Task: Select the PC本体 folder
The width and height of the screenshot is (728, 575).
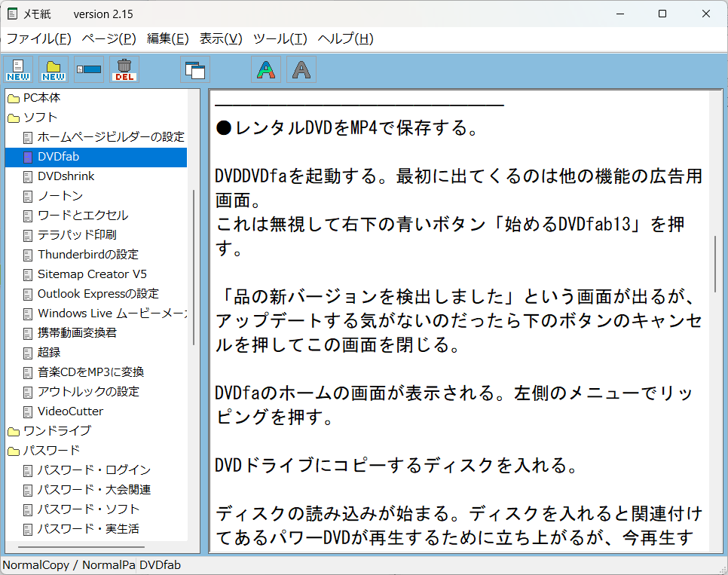Action: tap(41, 98)
